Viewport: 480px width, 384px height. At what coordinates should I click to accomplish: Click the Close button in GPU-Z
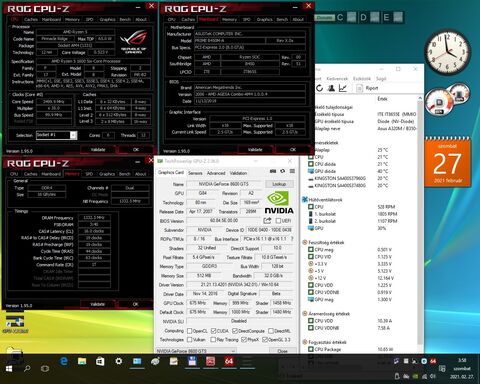282,351
